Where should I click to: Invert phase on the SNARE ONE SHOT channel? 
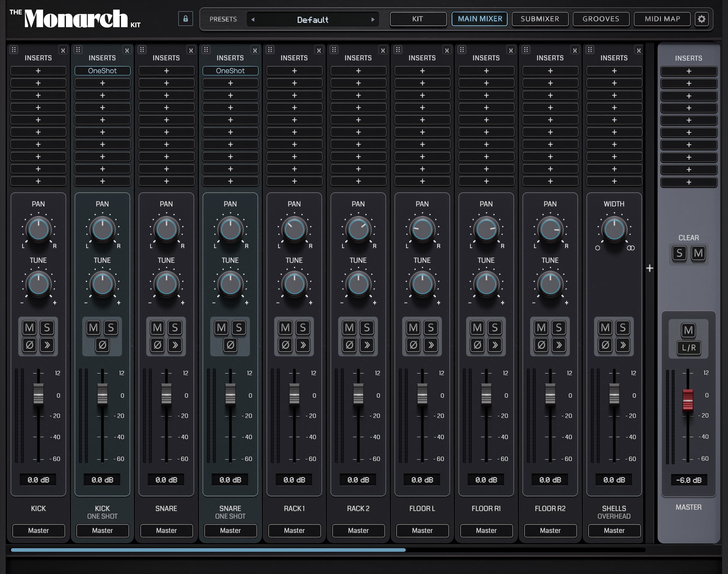(230, 345)
